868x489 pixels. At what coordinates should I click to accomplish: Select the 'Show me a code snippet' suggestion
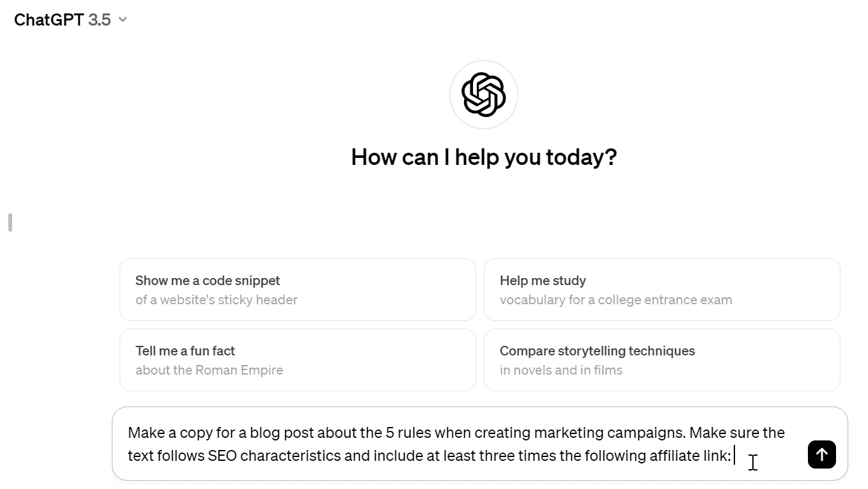pos(208,281)
